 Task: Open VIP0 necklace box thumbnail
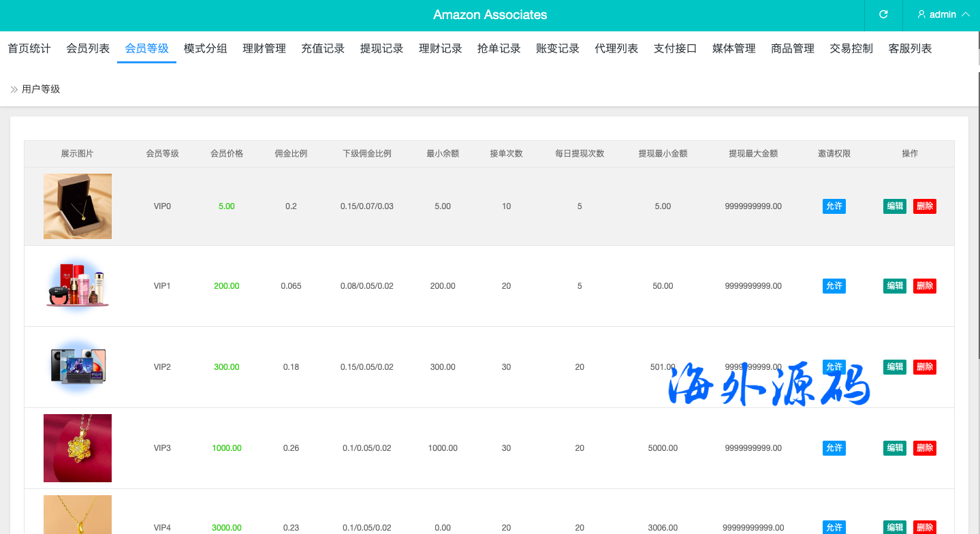(x=78, y=206)
